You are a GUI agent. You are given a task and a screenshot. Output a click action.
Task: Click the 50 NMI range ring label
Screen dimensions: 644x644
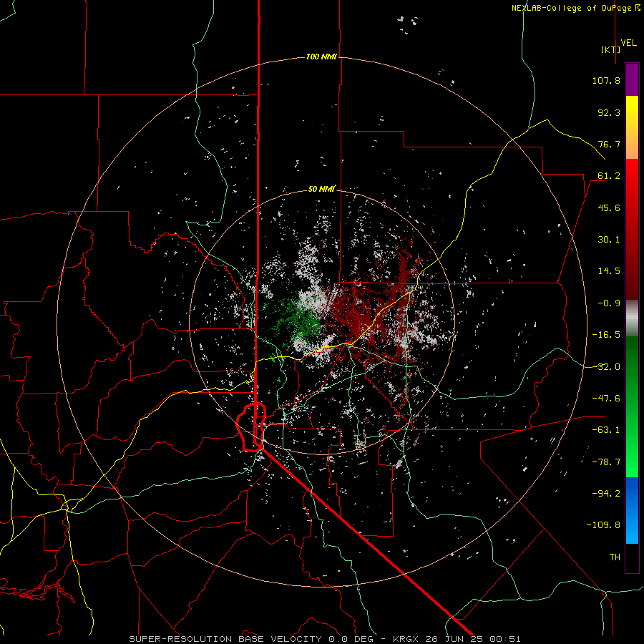point(321,189)
